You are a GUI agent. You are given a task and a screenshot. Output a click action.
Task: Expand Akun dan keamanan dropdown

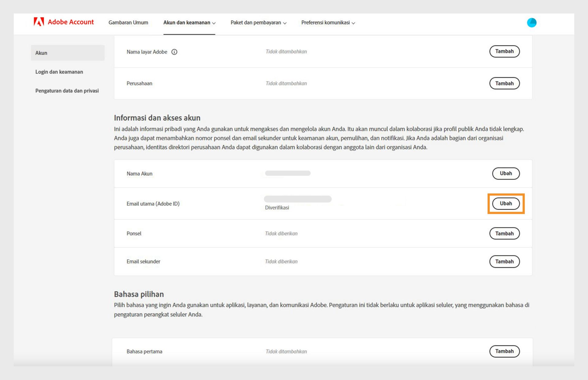(189, 23)
